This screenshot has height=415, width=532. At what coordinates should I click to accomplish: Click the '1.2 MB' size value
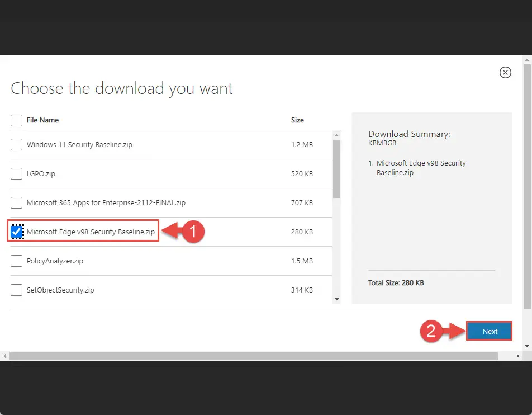[302, 145]
